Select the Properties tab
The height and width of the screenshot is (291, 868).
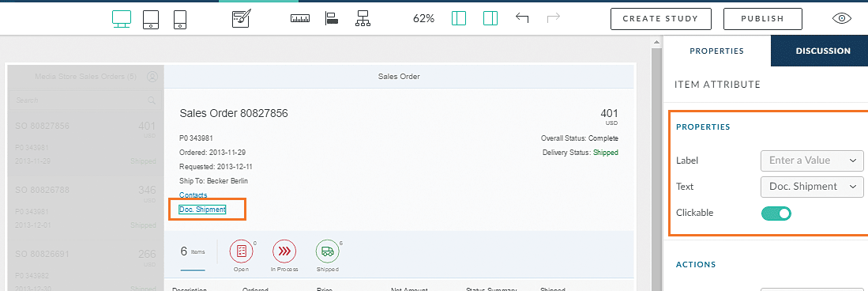pos(716,51)
